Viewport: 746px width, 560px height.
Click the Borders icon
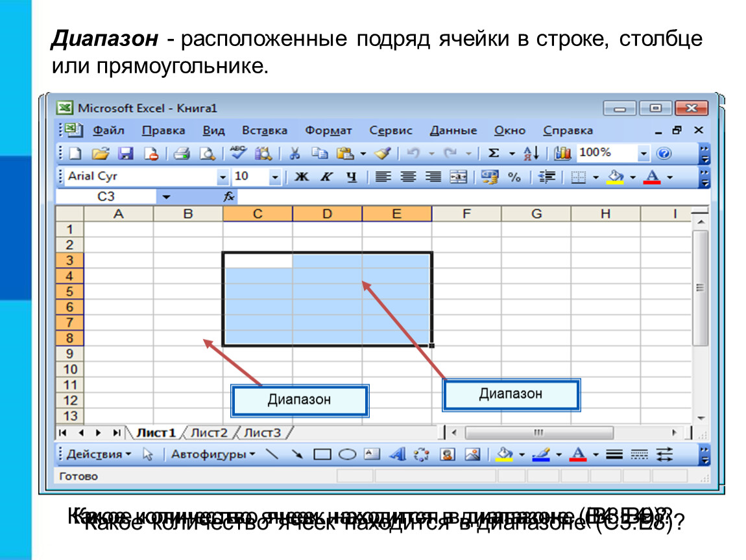click(x=578, y=178)
